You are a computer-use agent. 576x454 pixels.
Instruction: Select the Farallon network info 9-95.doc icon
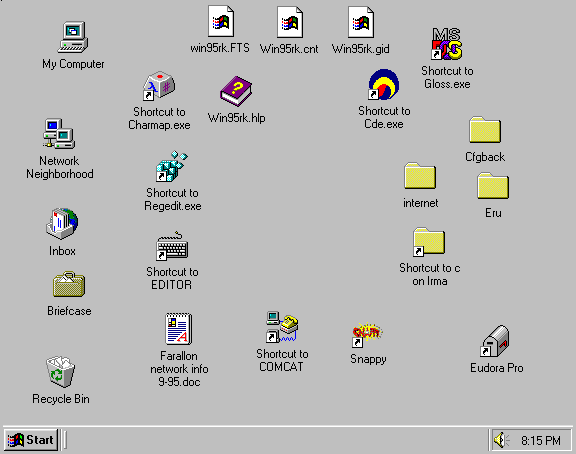179,329
